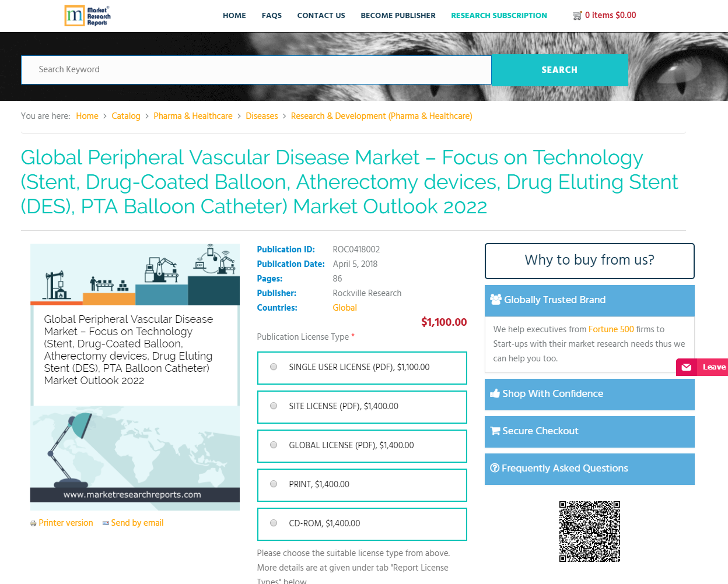Open the shopping cart icon
Image resolution: width=728 pixels, height=584 pixels.
pyautogui.click(x=577, y=16)
